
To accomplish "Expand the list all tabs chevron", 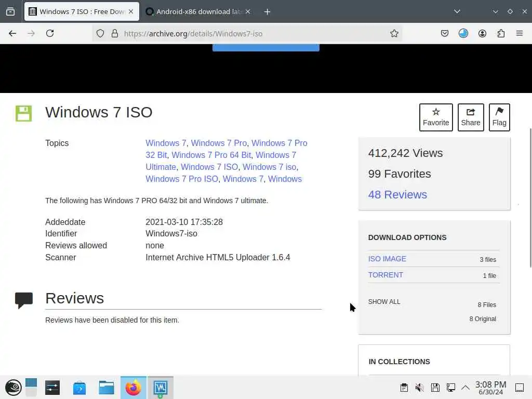I will point(457,11).
